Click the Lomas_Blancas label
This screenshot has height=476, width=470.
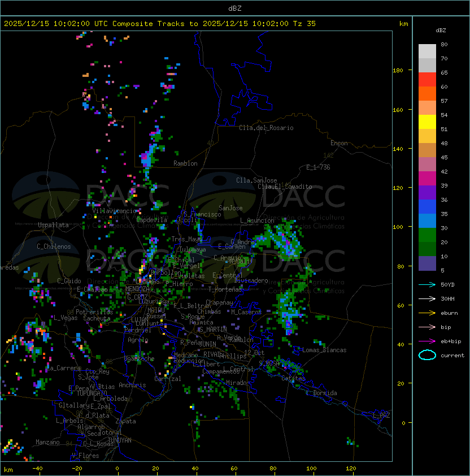[x=324, y=350]
